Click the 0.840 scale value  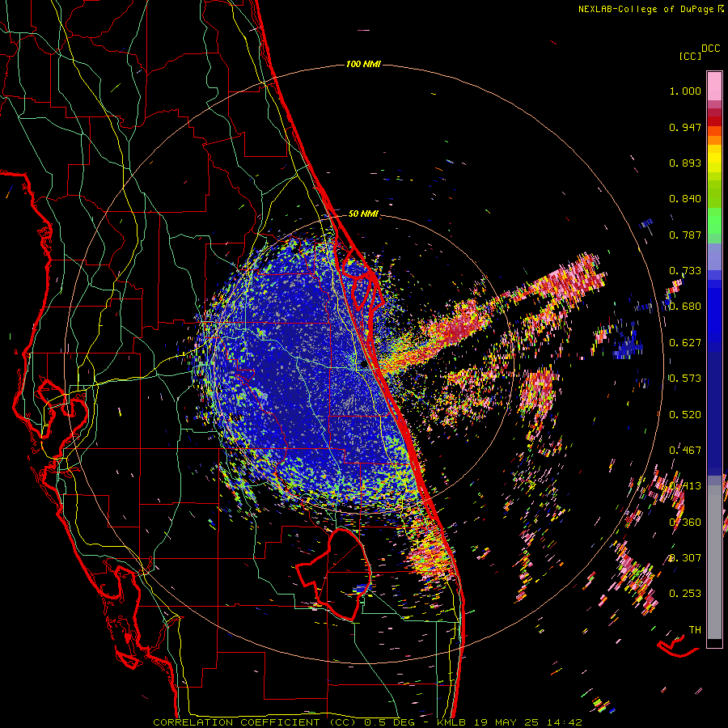click(x=685, y=199)
